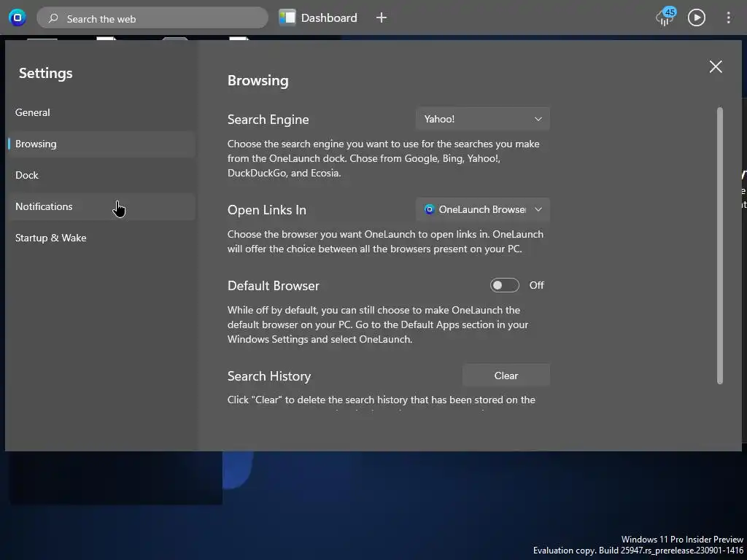Open the three-dot more options menu
This screenshot has height=560, width=747.
728,18
